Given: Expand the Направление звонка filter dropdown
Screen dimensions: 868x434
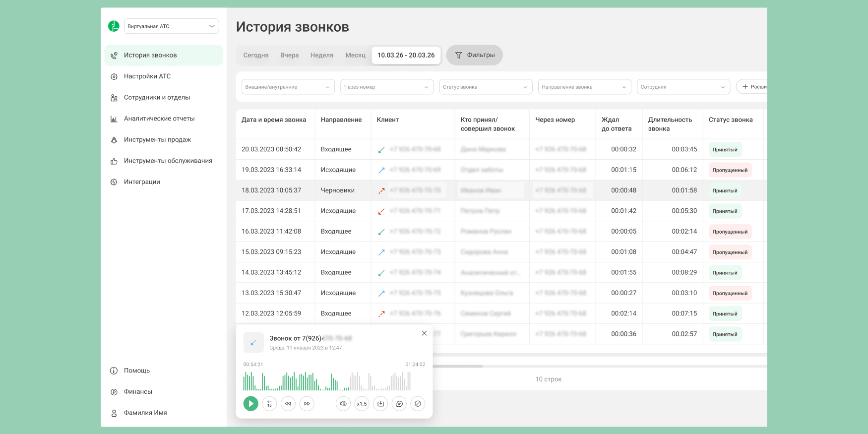Looking at the screenshot, I should [x=584, y=87].
